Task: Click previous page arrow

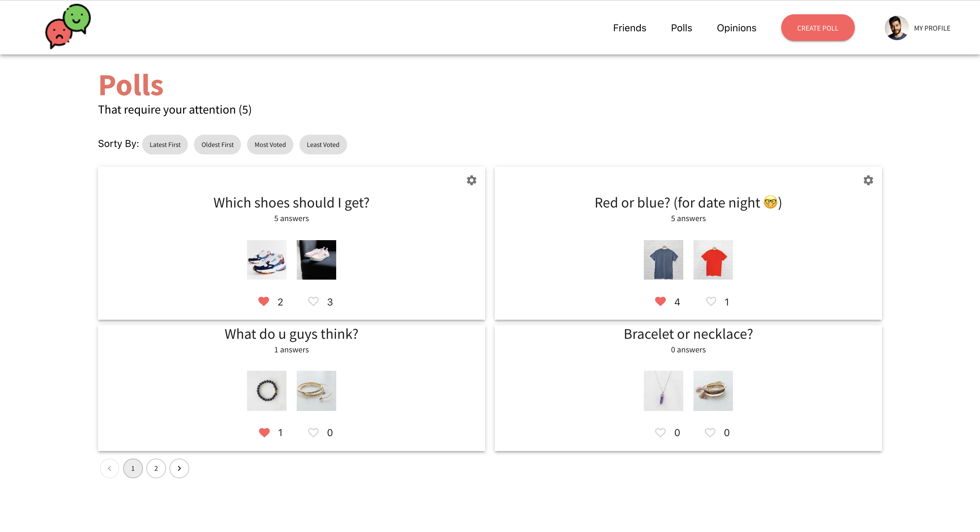Action: pos(110,468)
